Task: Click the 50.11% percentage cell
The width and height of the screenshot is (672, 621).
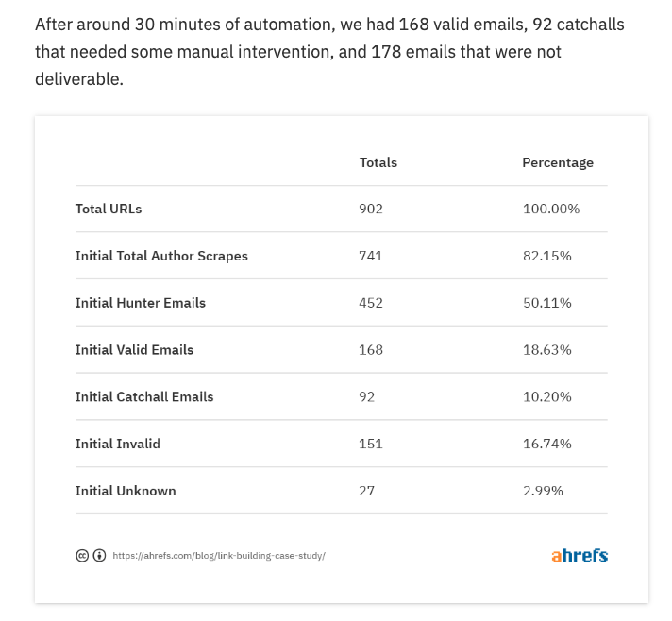Action: [x=546, y=303]
